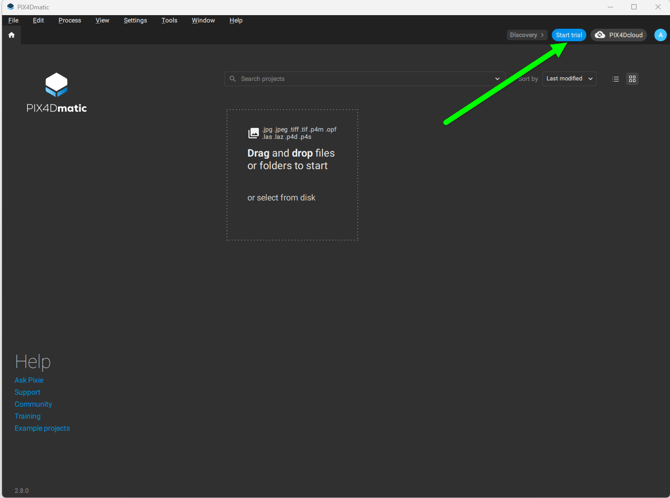This screenshot has height=498, width=670.
Task: Switch to list view of projects
Action: [x=615, y=79]
